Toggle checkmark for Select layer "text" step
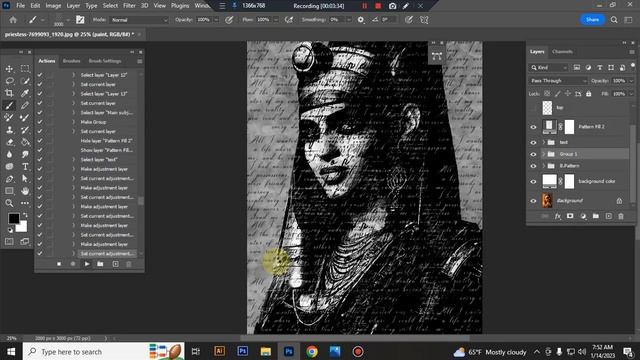Screen dimensions: 640x360 (40, 160)
